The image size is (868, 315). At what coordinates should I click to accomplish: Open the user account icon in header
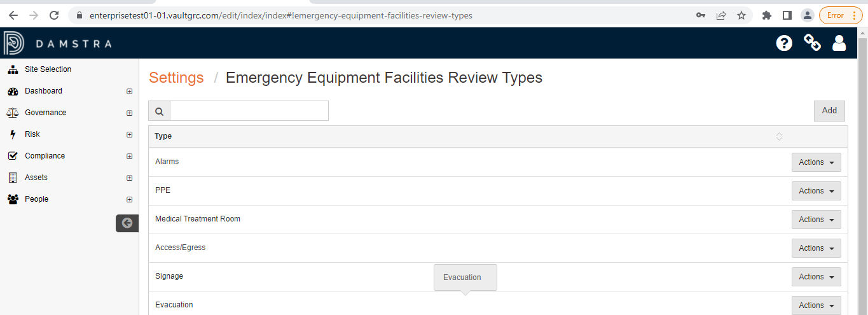[839, 43]
